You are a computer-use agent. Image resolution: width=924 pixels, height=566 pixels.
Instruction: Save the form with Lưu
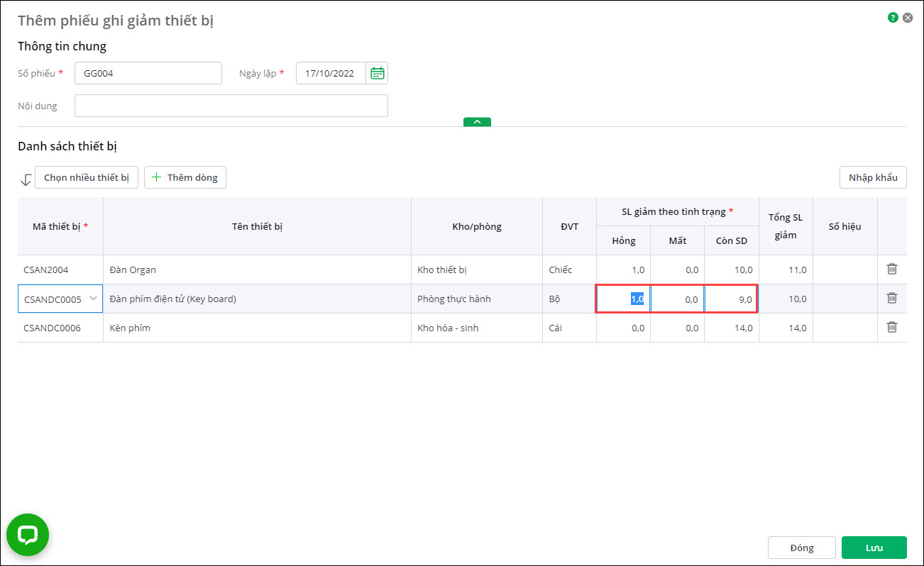(x=874, y=548)
